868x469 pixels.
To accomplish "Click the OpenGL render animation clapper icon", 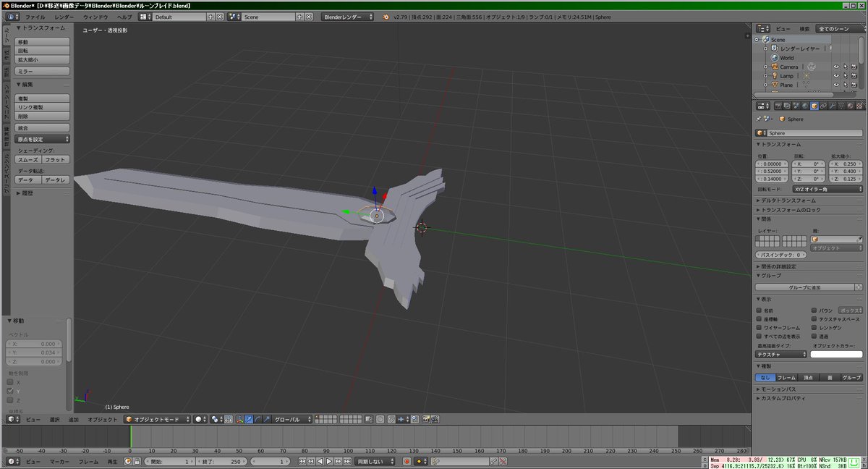I will 435,419.
